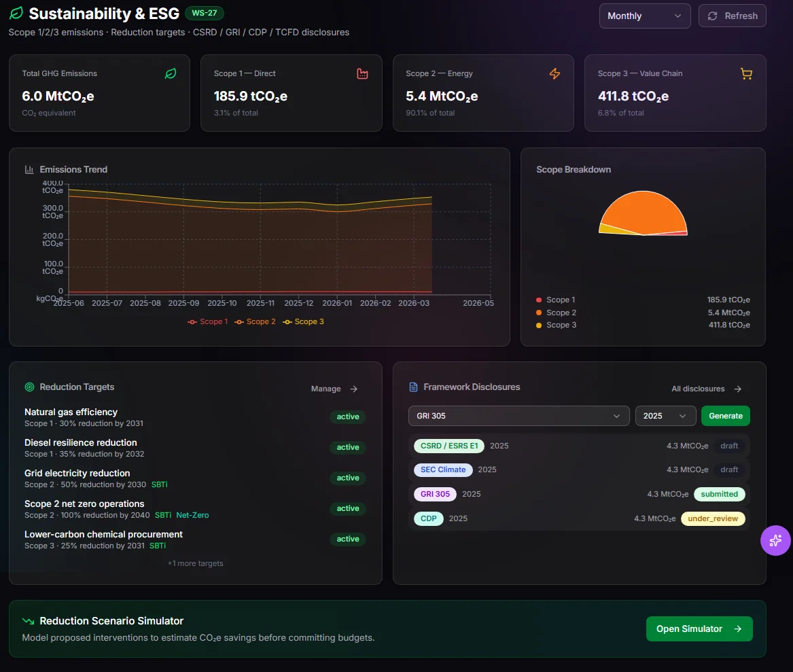Click the factory icon in Scope 1 card

tap(363, 74)
